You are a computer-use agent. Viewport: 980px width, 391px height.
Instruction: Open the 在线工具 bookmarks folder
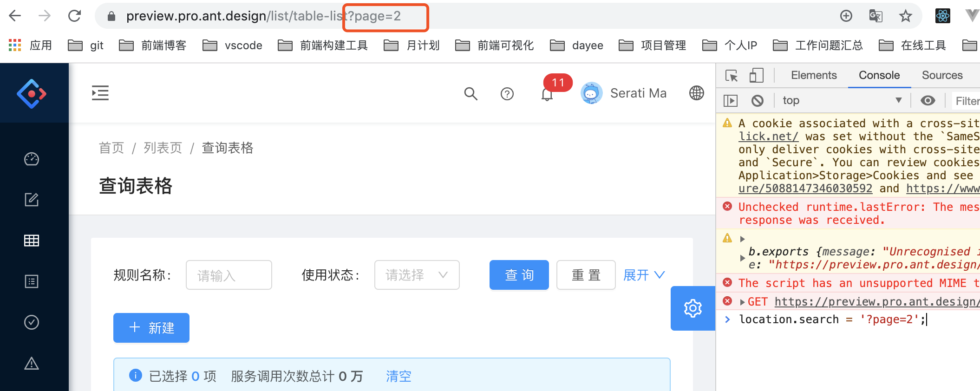[912, 46]
